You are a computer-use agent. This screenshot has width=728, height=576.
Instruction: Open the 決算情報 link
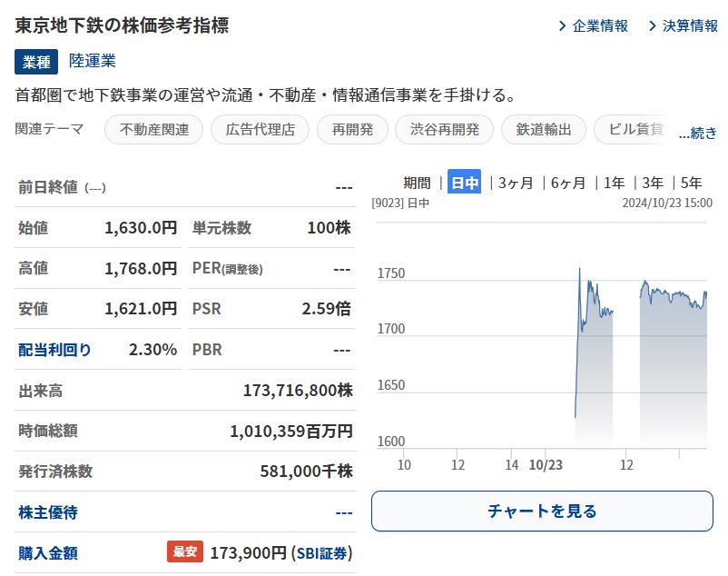click(x=689, y=25)
